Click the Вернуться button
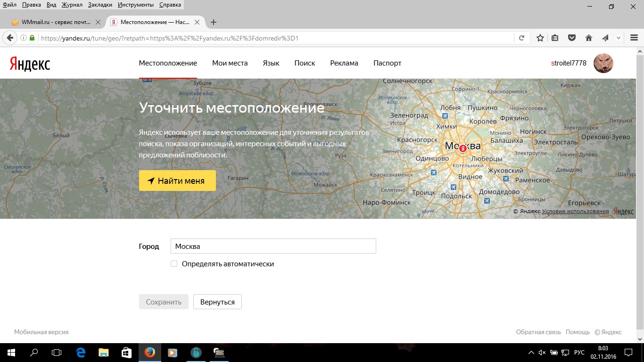This screenshot has height=362, width=644. [x=217, y=302]
